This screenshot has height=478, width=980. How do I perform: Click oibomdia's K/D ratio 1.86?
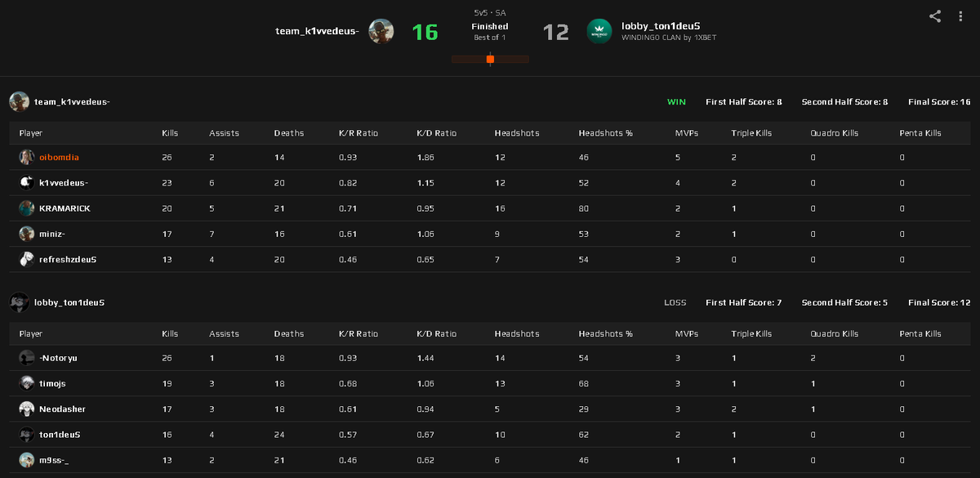point(425,157)
